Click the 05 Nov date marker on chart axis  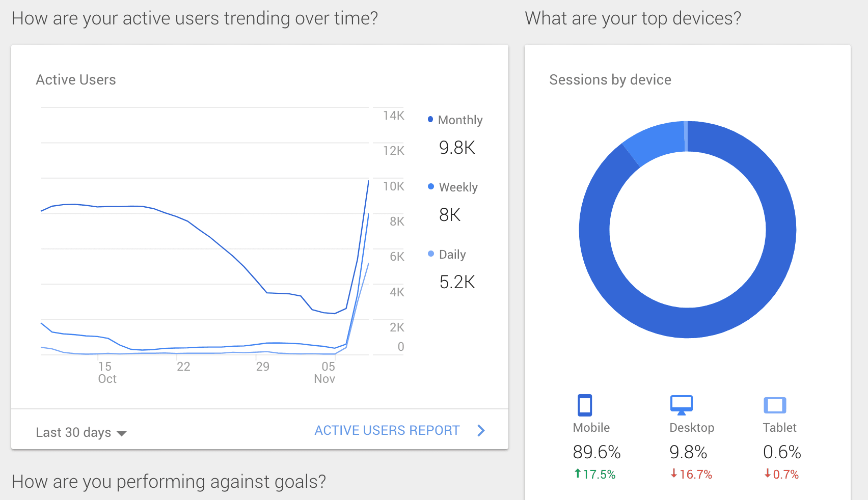327,373
